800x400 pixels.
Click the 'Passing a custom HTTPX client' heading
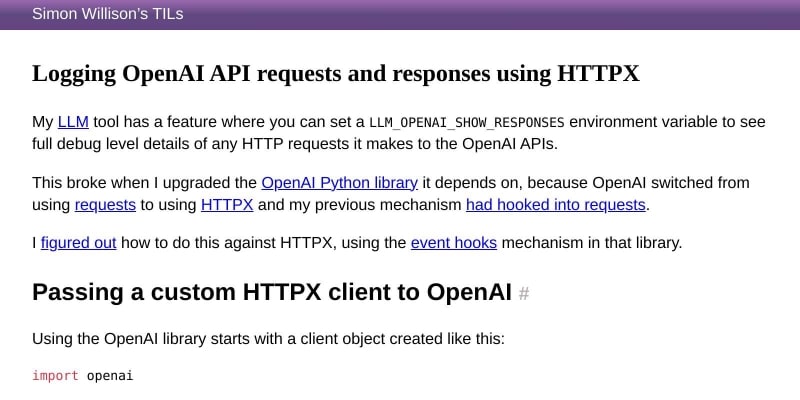[x=271, y=293]
